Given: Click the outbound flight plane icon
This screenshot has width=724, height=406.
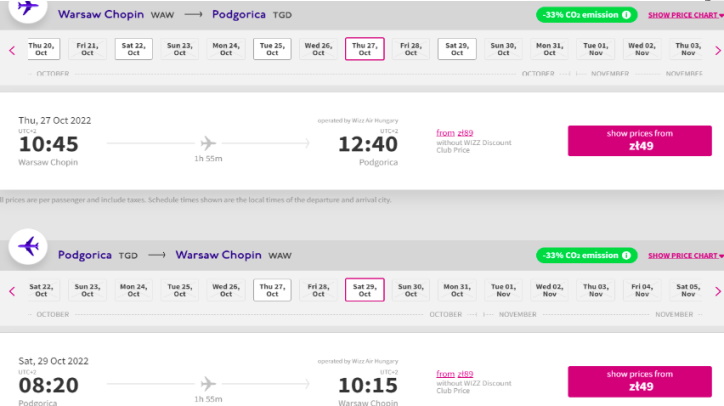Looking at the screenshot, I should pos(28,8).
